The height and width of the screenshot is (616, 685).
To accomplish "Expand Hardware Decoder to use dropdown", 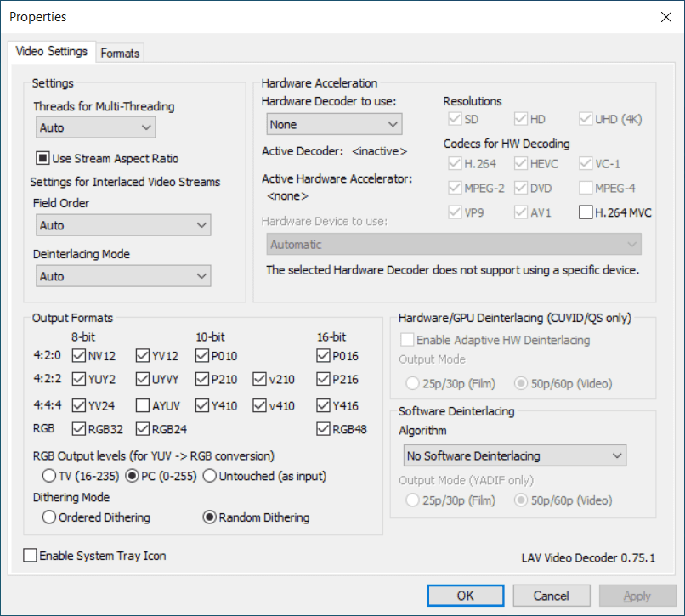I will point(332,124).
